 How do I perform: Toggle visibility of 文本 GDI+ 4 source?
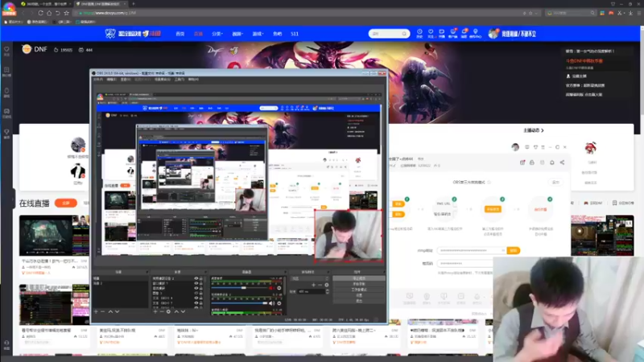point(196,298)
